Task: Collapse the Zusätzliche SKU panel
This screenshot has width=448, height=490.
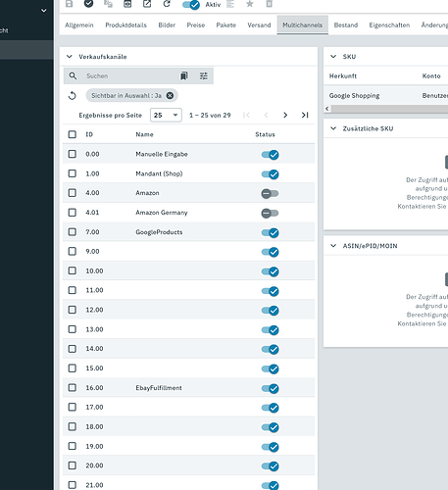Action: click(333, 128)
